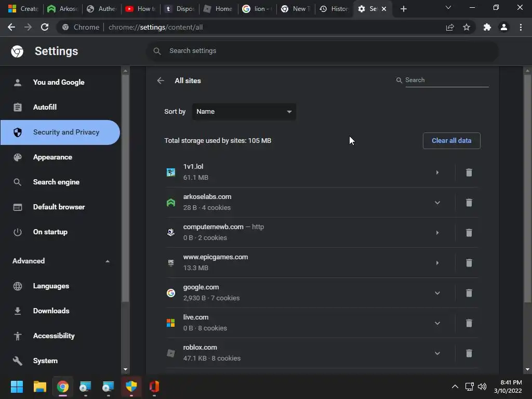Delete arkoselabs.com data with trash icon

point(469,203)
